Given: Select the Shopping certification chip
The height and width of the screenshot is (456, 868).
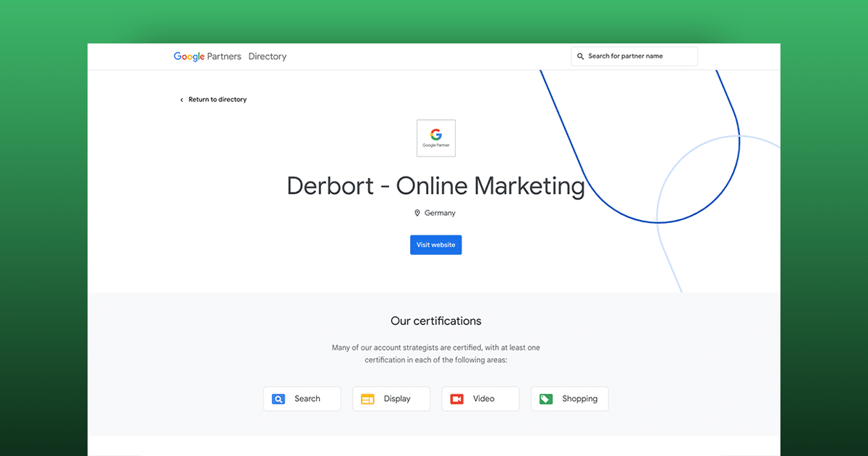Looking at the screenshot, I should point(569,399).
